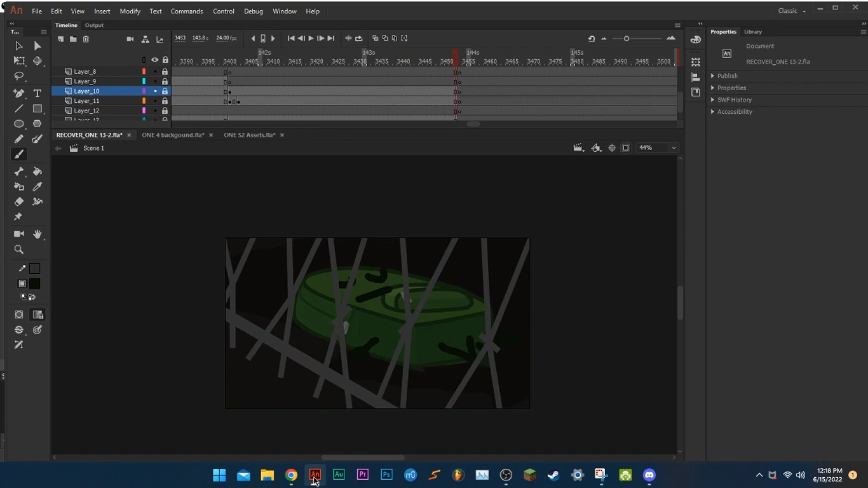The image size is (868, 488).
Task: Toggle outline color box for Layer_8
Action: click(144, 72)
